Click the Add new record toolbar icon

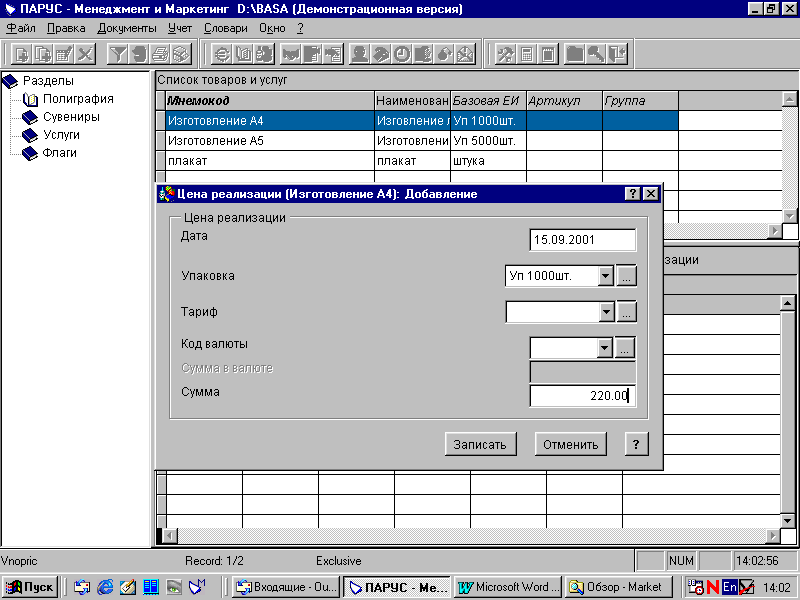pyautogui.click(x=21, y=54)
